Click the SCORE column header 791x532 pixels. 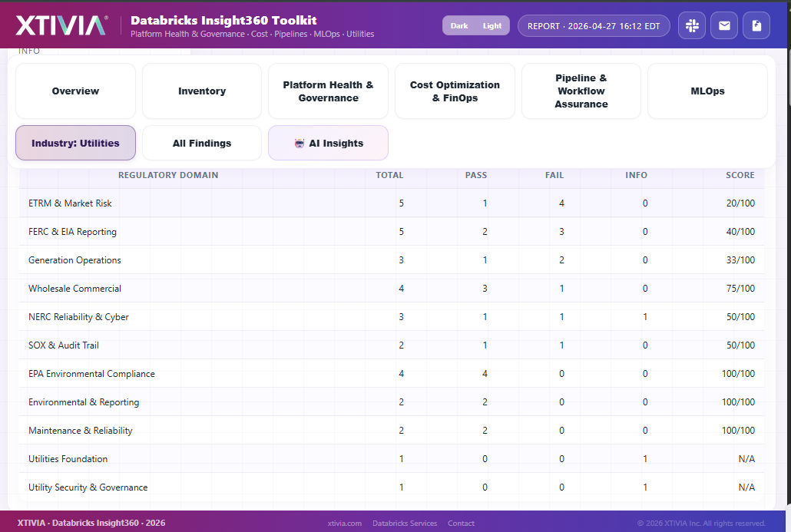[x=740, y=175]
